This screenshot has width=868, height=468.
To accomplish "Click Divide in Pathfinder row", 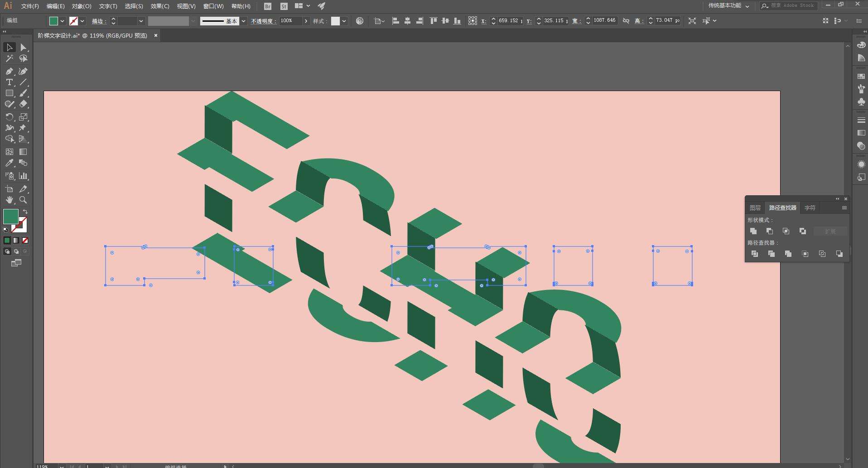I will click(755, 254).
